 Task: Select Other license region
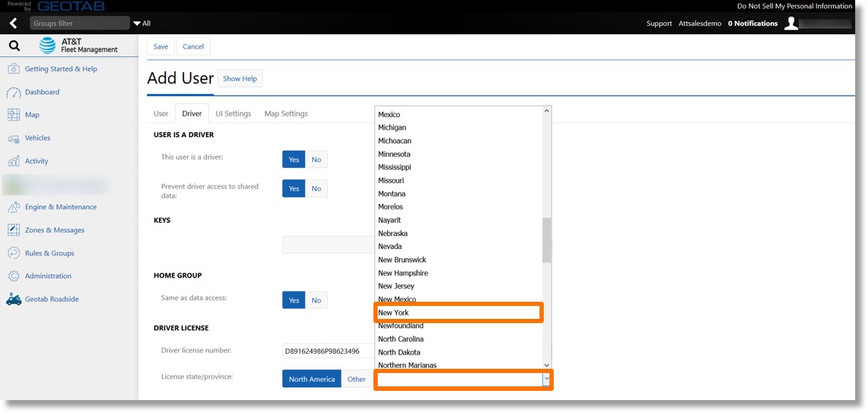(x=356, y=379)
